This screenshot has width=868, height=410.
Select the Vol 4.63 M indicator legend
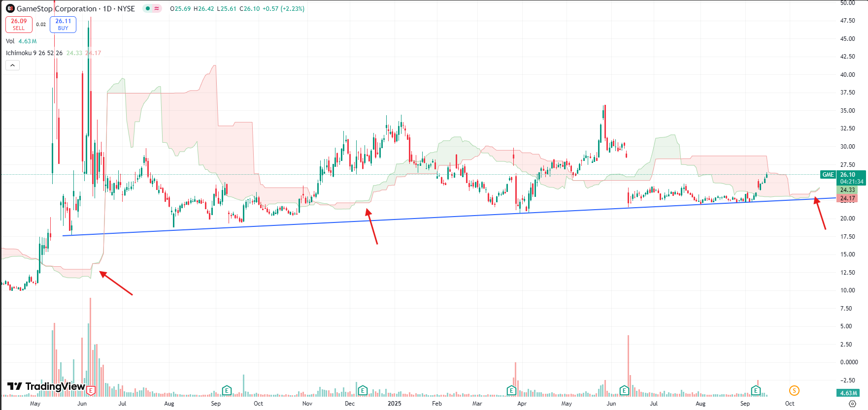pyautogui.click(x=21, y=41)
